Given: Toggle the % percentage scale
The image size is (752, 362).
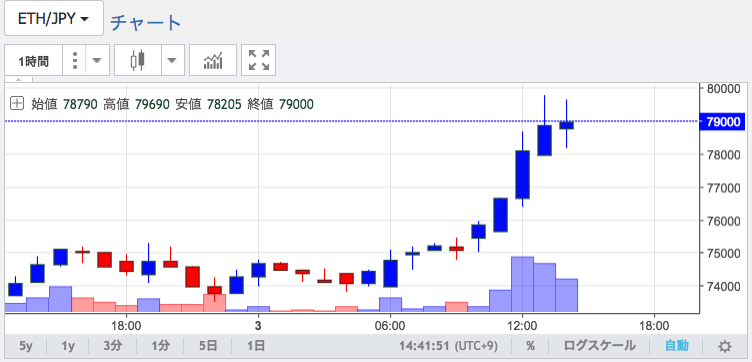Looking at the screenshot, I should [530, 346].
